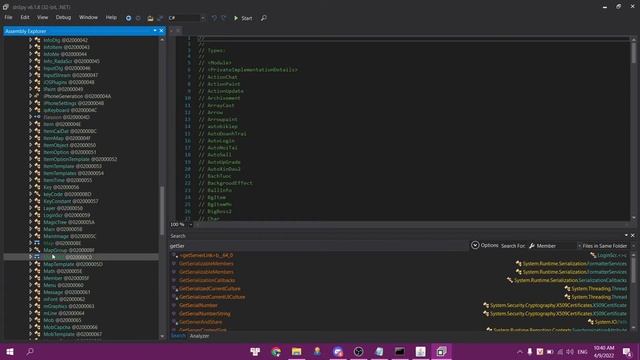Click the magnifier search toolbar icon
This screenshot has height=360, width=640.
264,18
